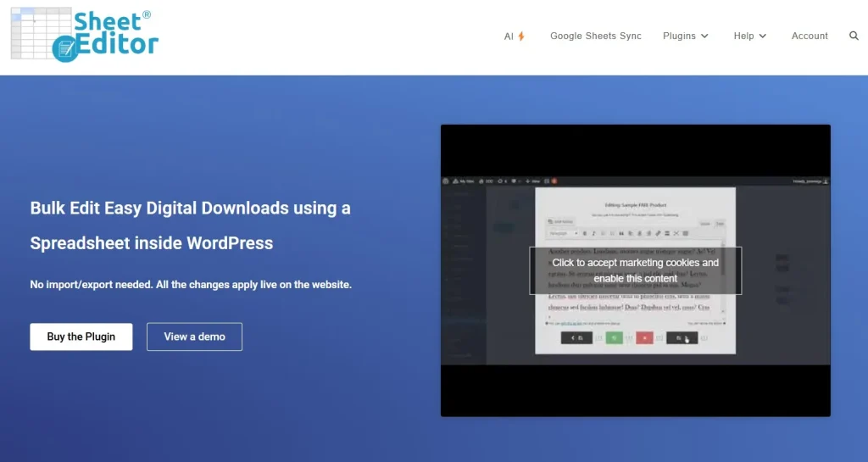Open the AI menu item

point(515,36)
